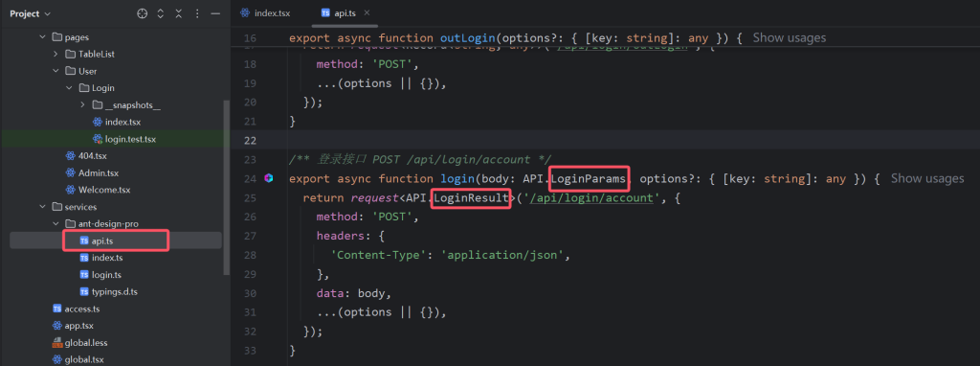
Task: Expand the TableList folder chevron
Action: (x=56, y=54)
